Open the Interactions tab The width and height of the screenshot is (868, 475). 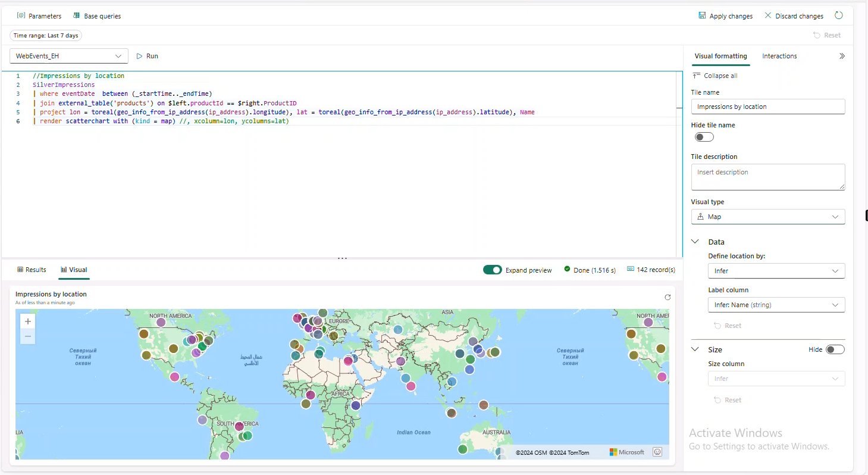click(x=779, y=56)
